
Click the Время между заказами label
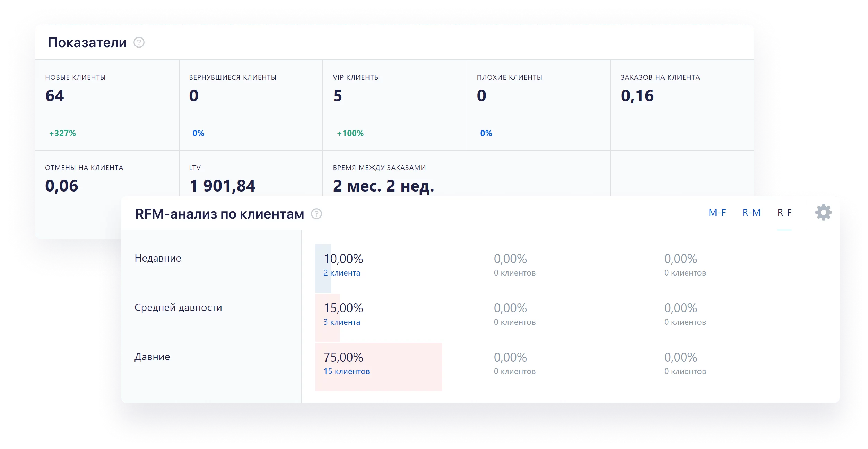click(x=379, y=168)
